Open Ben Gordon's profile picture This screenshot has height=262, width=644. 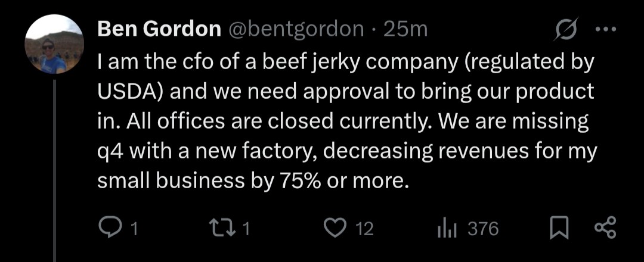pyautogui.click(x=54, y=45)
